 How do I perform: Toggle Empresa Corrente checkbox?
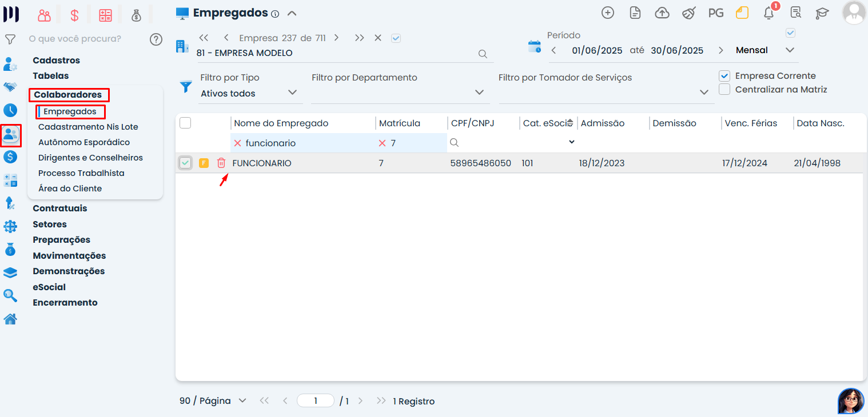(x=724, y=76)
